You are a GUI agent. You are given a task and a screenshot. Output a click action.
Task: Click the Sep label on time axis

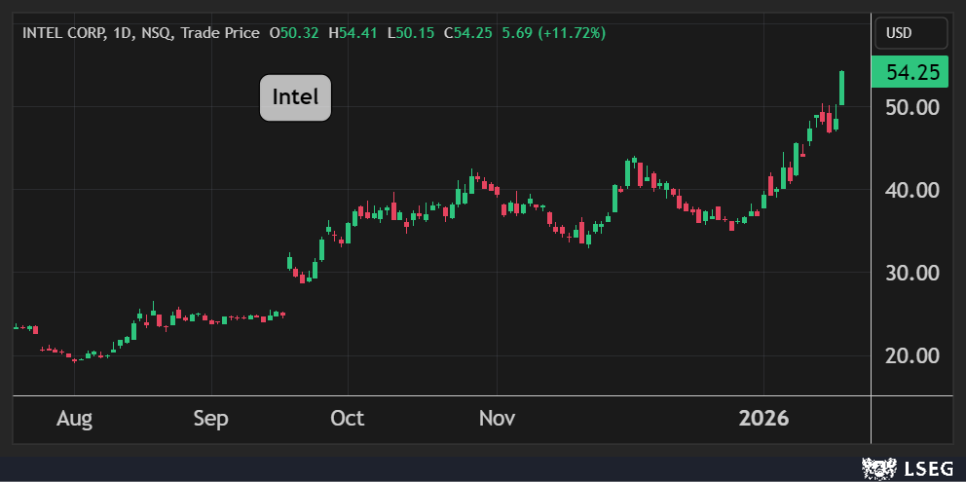tap(211, 419)
